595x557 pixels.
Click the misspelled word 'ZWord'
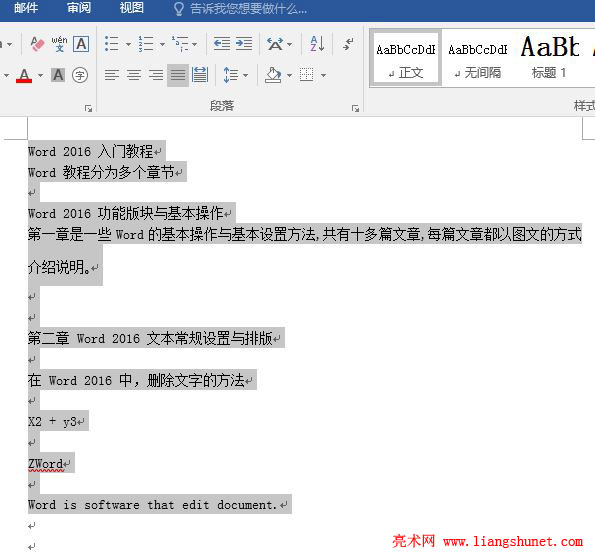(46, 464)
